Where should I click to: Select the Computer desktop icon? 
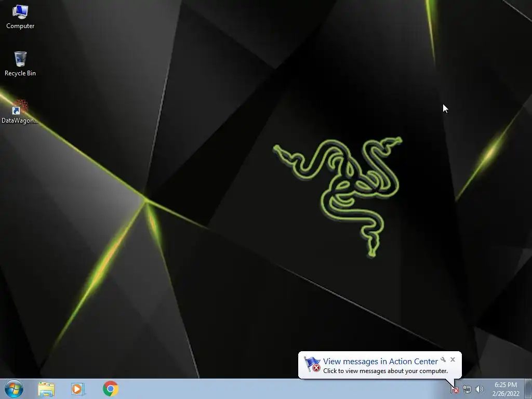point(20,17)
